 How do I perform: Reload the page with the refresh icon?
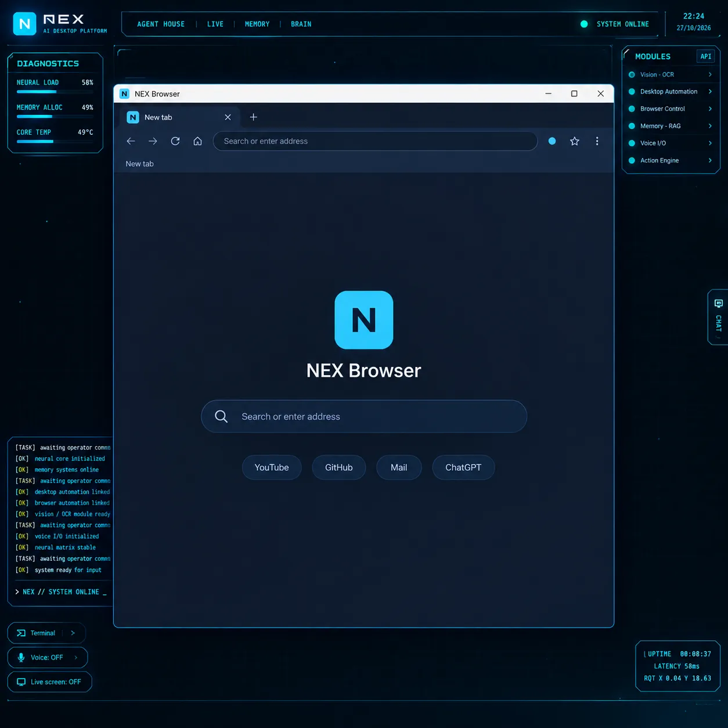tap(175, 141)
